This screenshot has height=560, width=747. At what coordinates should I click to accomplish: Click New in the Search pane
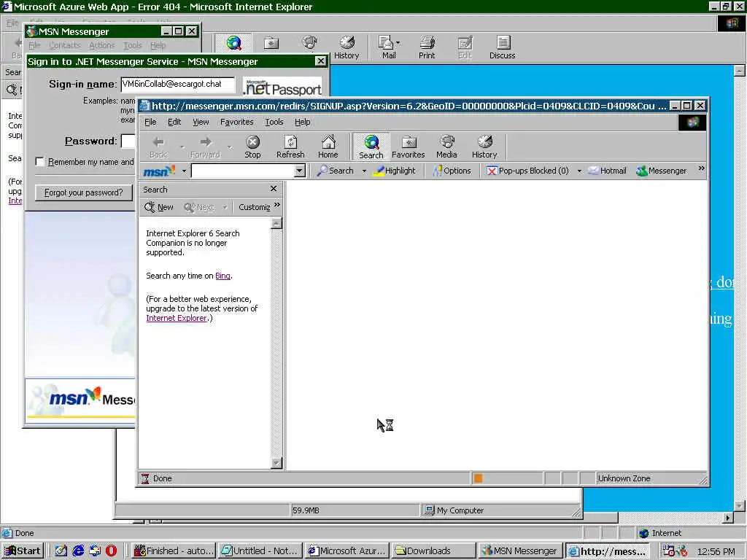pyautogui.click(x=159, y=207)
